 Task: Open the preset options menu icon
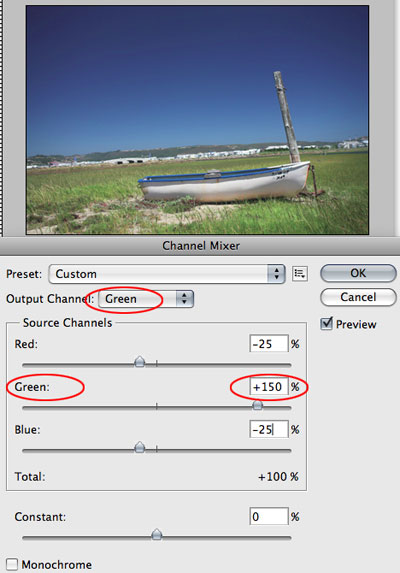click(x=300, y=274)
